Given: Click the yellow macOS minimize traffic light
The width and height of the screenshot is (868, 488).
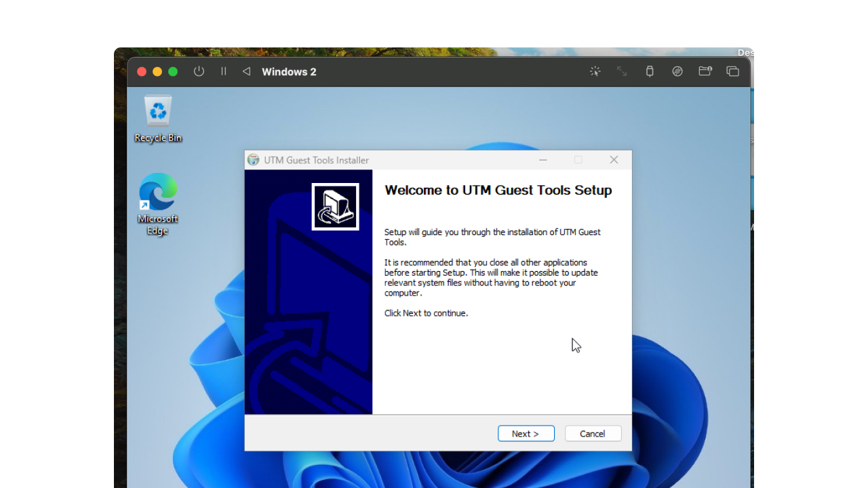Looking at the screenshot, I should tap(157, 70).
